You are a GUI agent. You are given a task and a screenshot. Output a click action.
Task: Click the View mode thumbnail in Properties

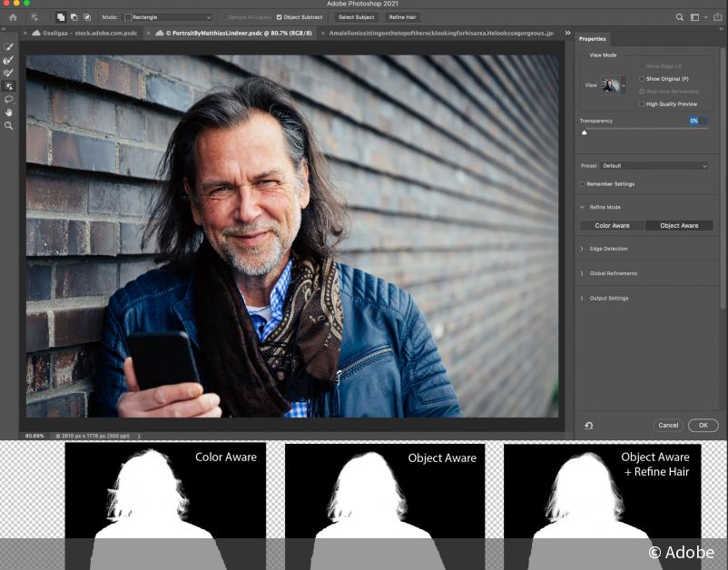pyautogui.click(x=609, y=84)
